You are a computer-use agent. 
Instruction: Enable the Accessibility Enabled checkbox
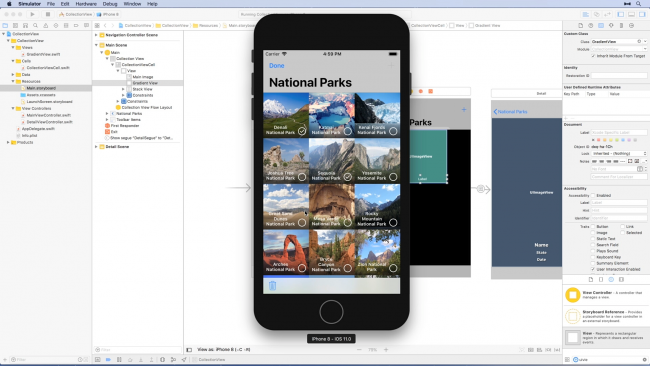tap(593, 195)
